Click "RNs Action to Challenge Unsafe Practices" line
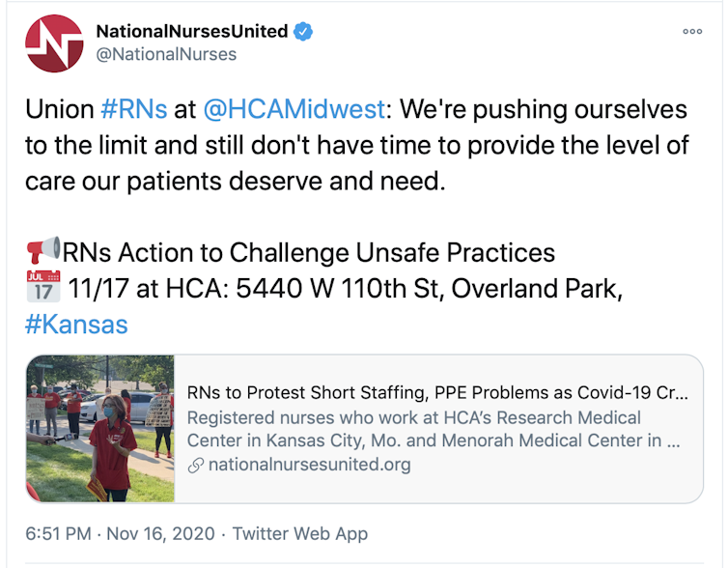The width and height of the screenshot is (728, 568). pos(309,253)
